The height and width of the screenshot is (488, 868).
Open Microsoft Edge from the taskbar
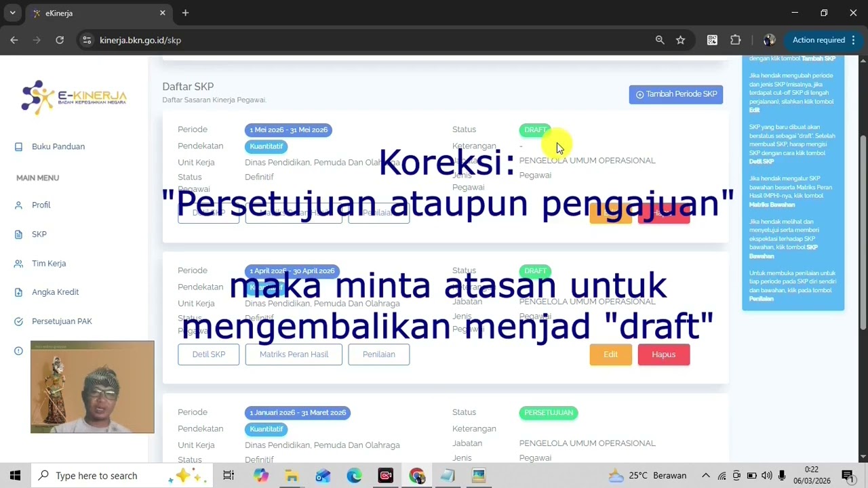[x=354, y=476]
